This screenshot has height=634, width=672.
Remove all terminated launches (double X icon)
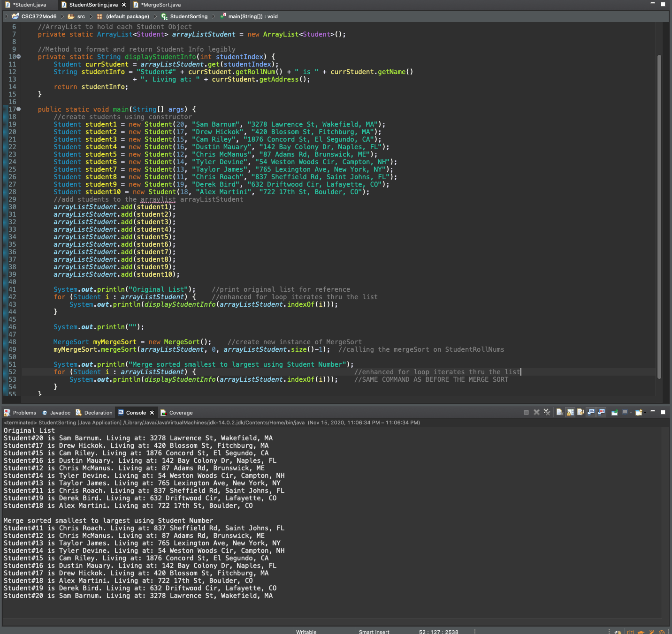click(x=547, y=412)
